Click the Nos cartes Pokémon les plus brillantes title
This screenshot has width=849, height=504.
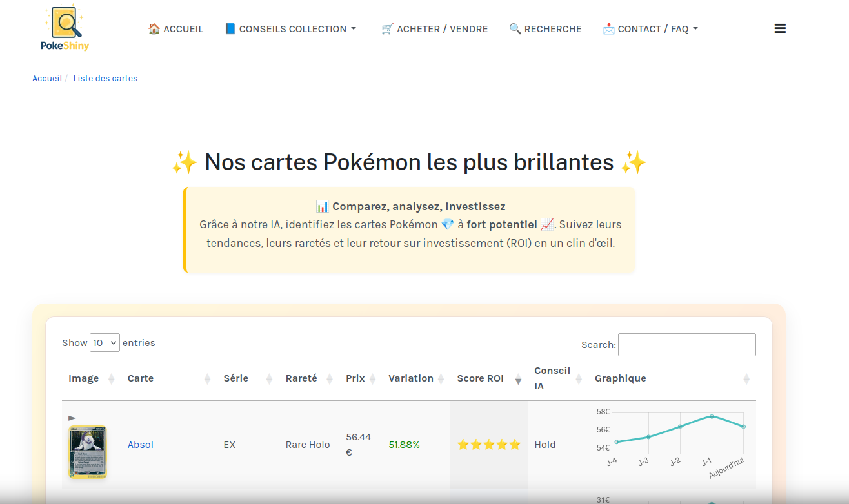(x=409, y=162)
